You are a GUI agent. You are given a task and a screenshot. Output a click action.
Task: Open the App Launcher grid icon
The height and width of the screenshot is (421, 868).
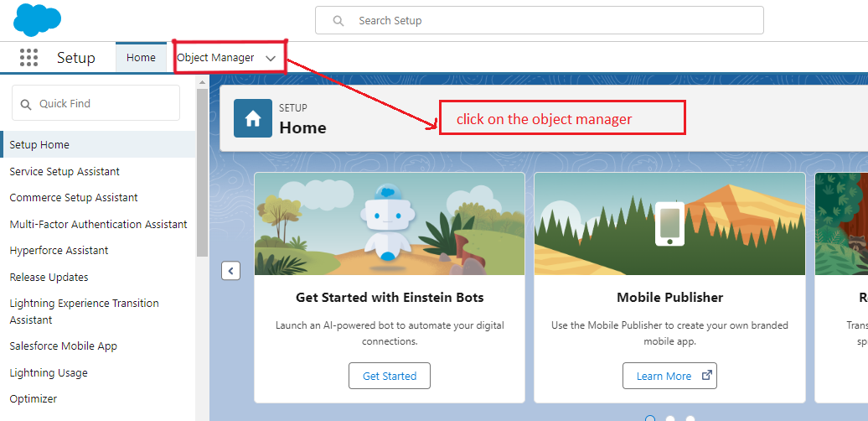pos(28,58)
